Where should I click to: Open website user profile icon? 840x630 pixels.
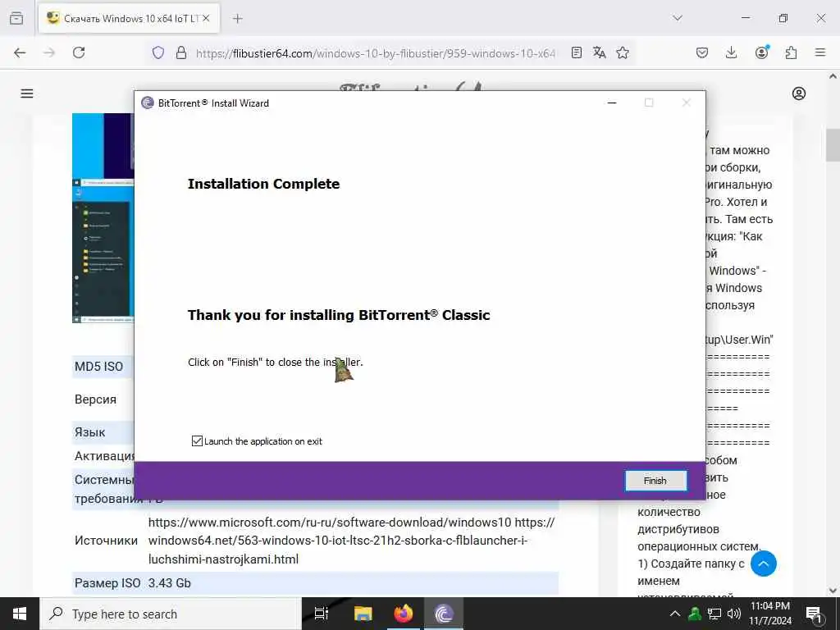tap(799, 94)
